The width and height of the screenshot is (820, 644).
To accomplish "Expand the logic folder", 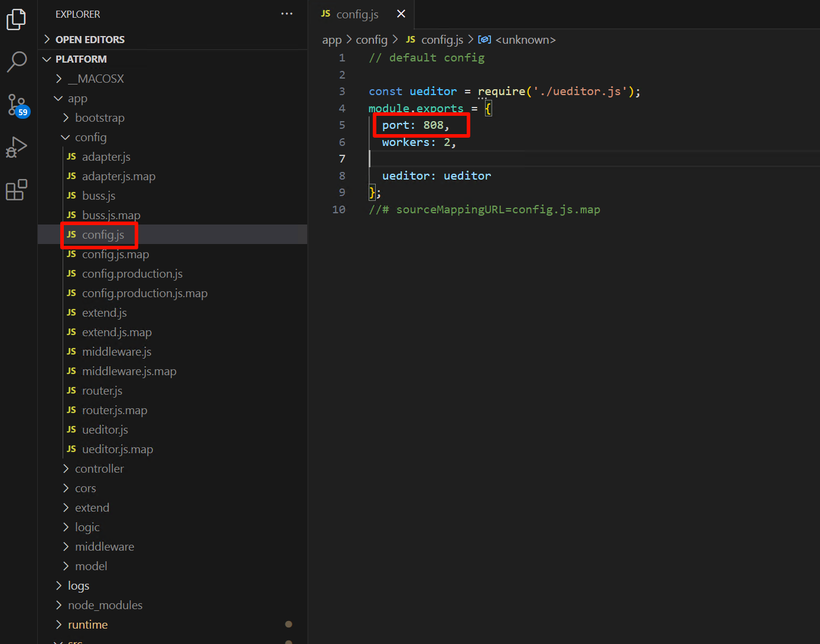I will pos(173,527).
